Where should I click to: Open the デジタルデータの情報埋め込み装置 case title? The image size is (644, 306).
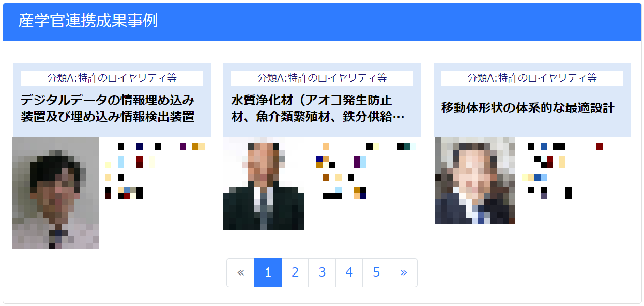[x=108, y=108]
